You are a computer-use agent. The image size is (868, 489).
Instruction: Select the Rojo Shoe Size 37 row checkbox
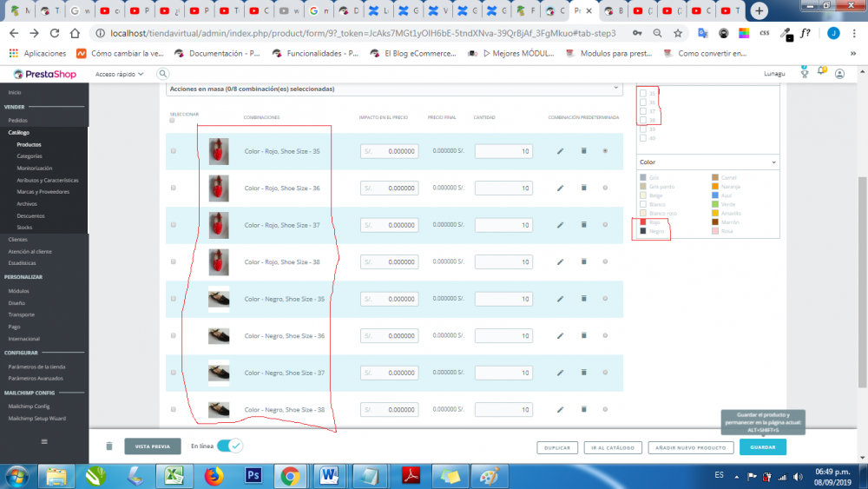[x=174, y=225]
